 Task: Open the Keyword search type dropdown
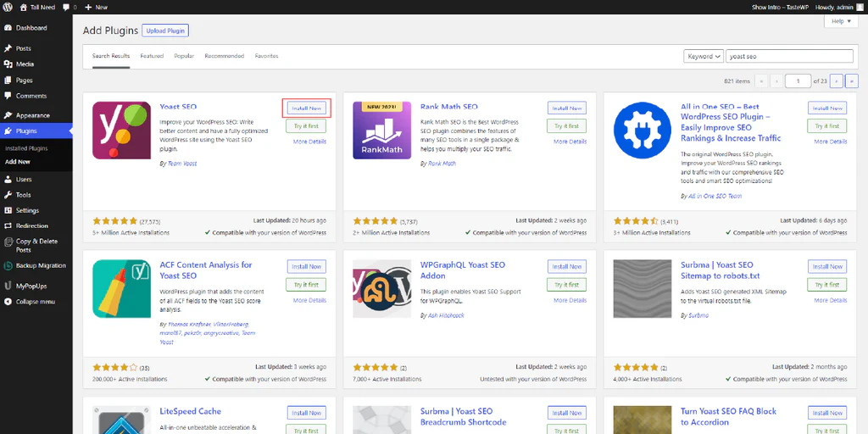[x=704, y=56]
